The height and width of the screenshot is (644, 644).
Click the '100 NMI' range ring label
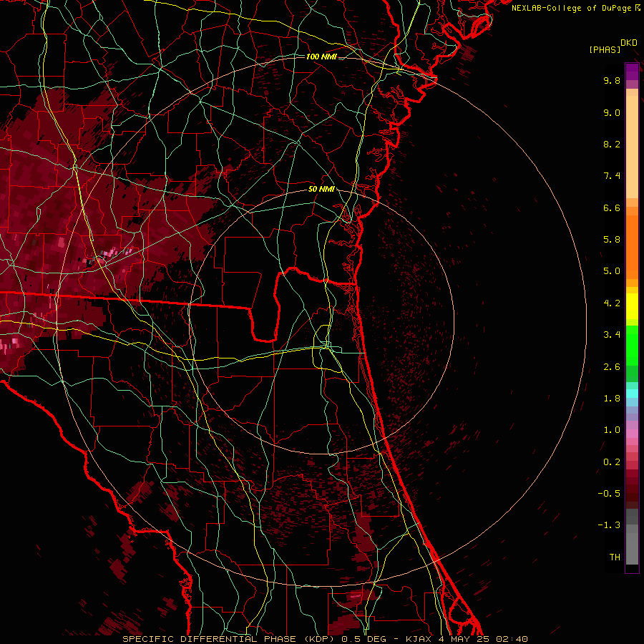[321, 57]
